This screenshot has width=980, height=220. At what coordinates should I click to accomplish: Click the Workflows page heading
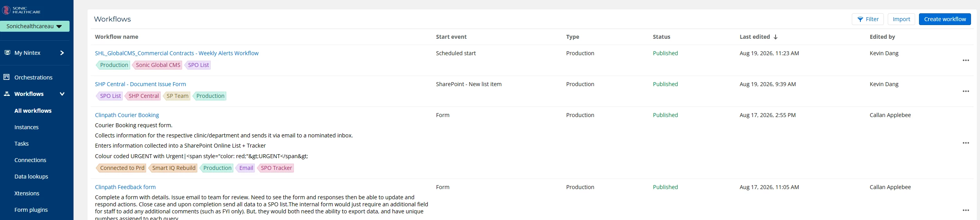click(113, 19)
